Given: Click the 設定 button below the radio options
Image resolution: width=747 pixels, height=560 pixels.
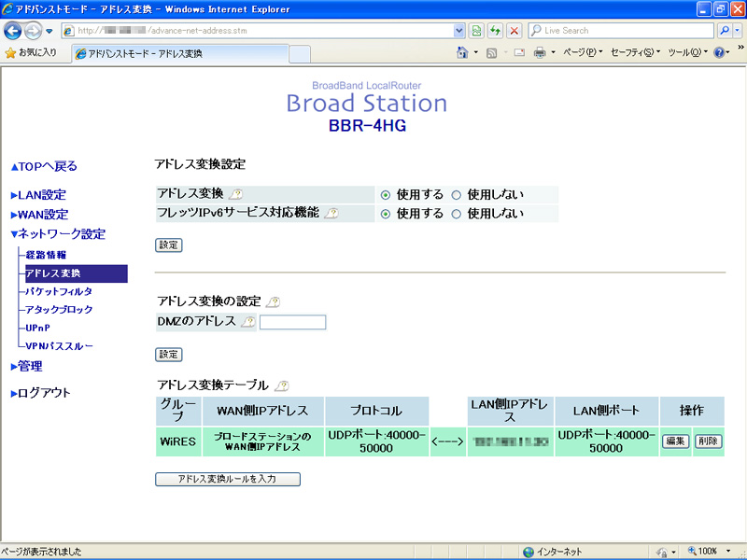Looking at the screenshot, I should [169, 245].
